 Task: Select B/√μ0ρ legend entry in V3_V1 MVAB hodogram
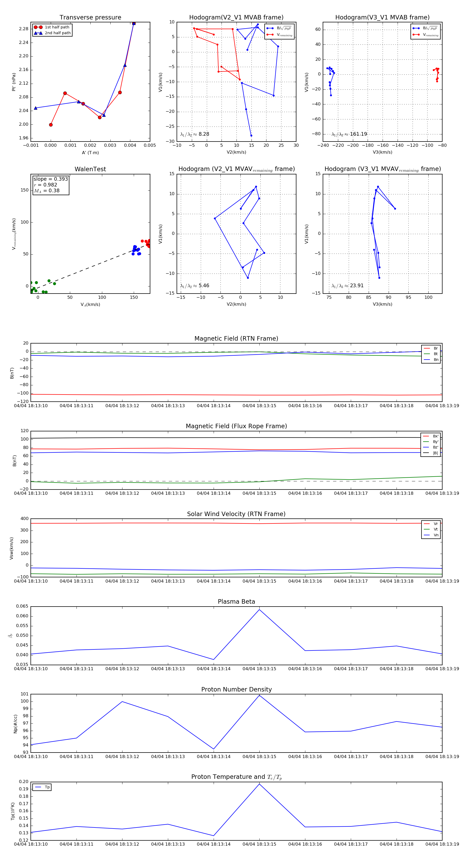coord(425,28)
